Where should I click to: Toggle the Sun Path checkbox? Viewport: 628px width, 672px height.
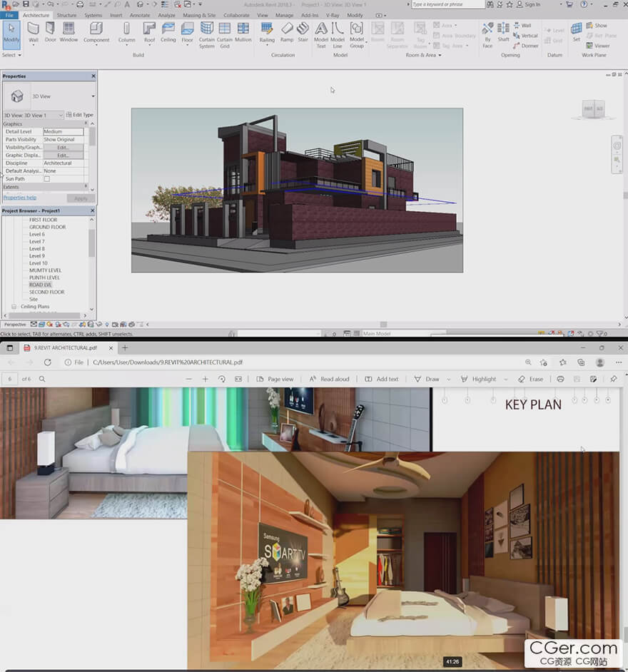tap(46, 179)
